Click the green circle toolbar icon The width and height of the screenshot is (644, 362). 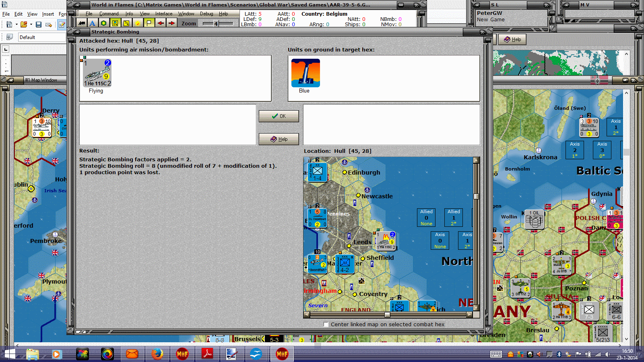(x=103, y=23)
